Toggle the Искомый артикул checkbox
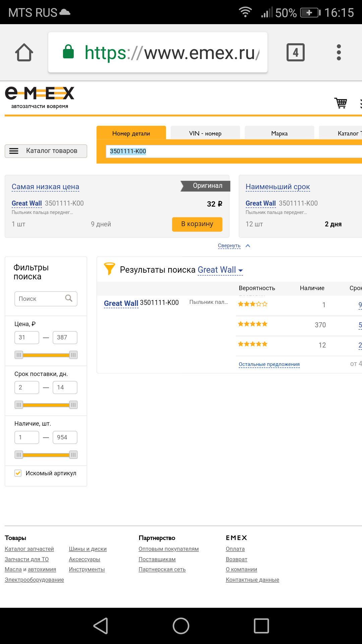The width and height of the screenshot is (362, 644). (18, 473)
